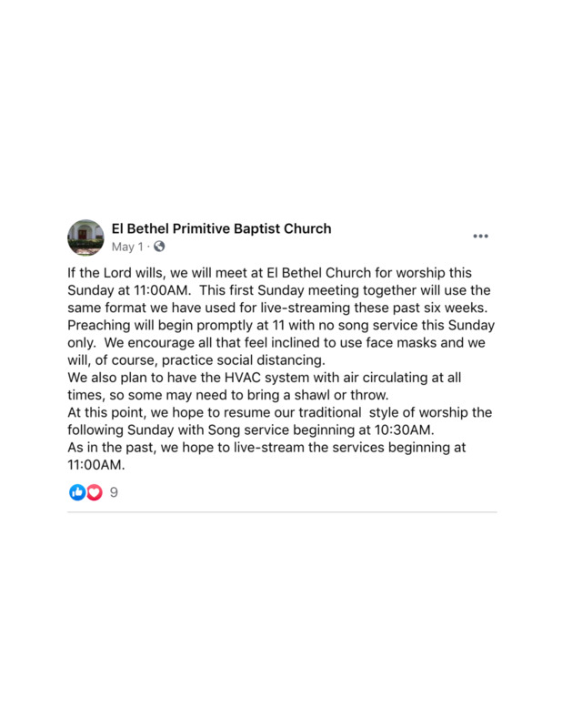Click the final '11:00AM.' text line
Image resolution: width=562 pixels, height=728 pixels.
pyautogui.click(x=96, y=465)
